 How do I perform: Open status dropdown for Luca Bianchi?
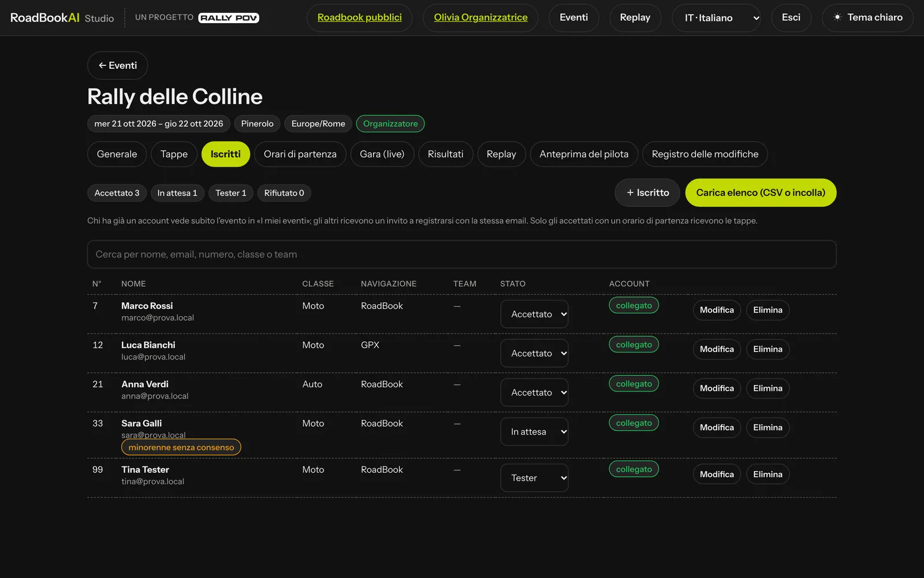[534, 353]
